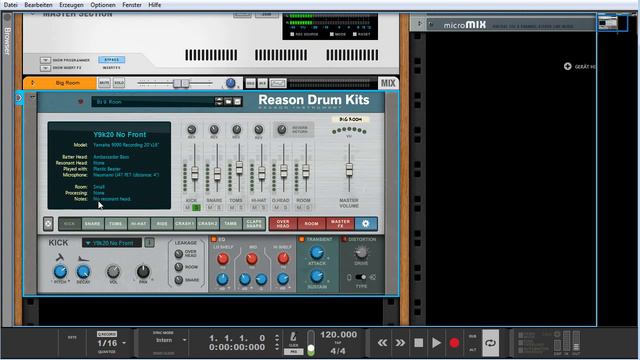Mute the O.Head channel

pos(276,208)
